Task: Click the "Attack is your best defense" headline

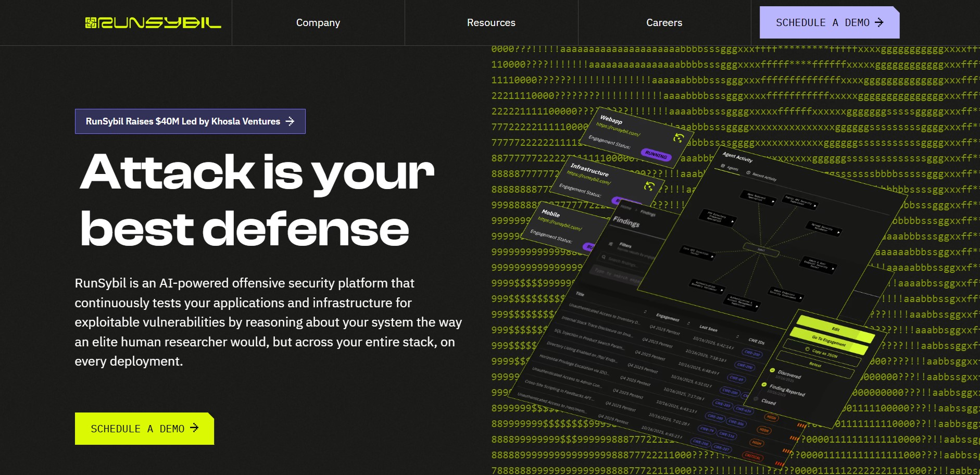Action: pos(257,199)
